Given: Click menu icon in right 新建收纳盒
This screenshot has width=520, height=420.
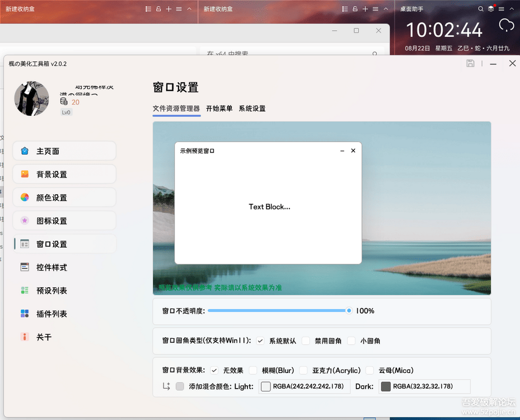Looking at the screenshot, I should pyautogui.click(x=376, y=9).
